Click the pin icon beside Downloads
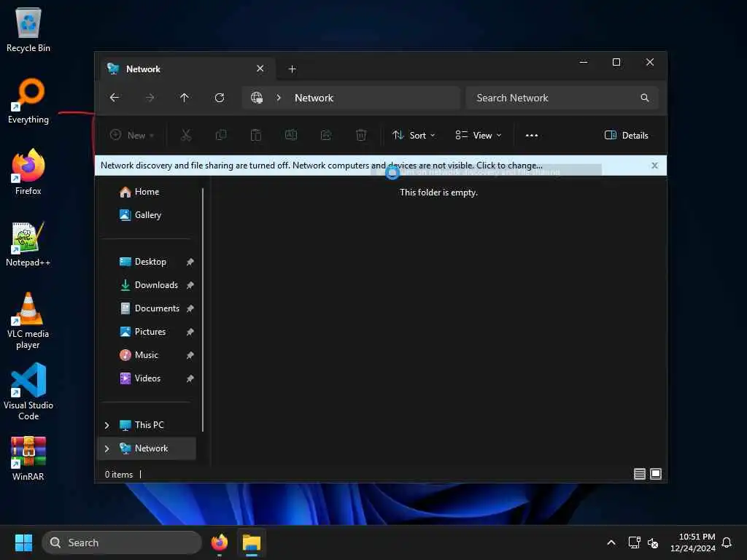 [190, 285]
